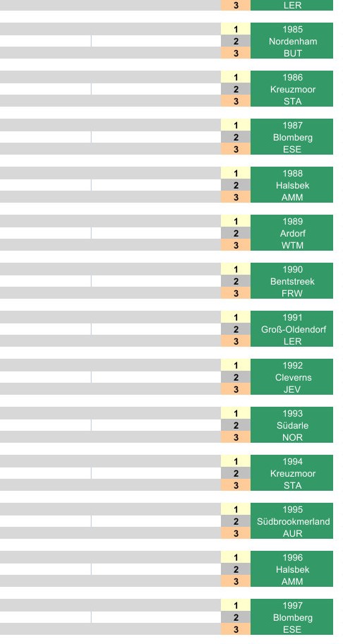Image resolution: width=343 pixels, height=644 pixels.
Task: Click the BUT abbreviation cell
Action: pyautogui.click(x=291, y=53)
